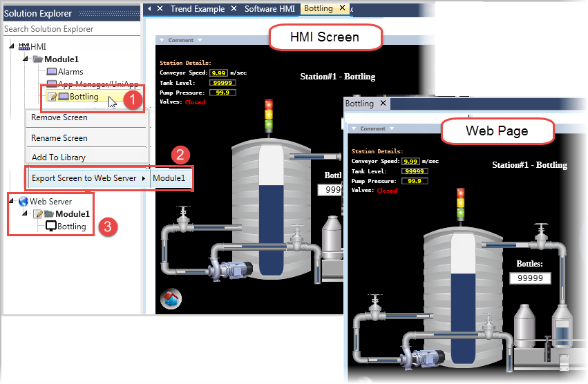Click Tank Level value on HMI screen
Image resolution: width=588 pixels, height=384 pixels.
pyautogui.click(x=222, y=83)
